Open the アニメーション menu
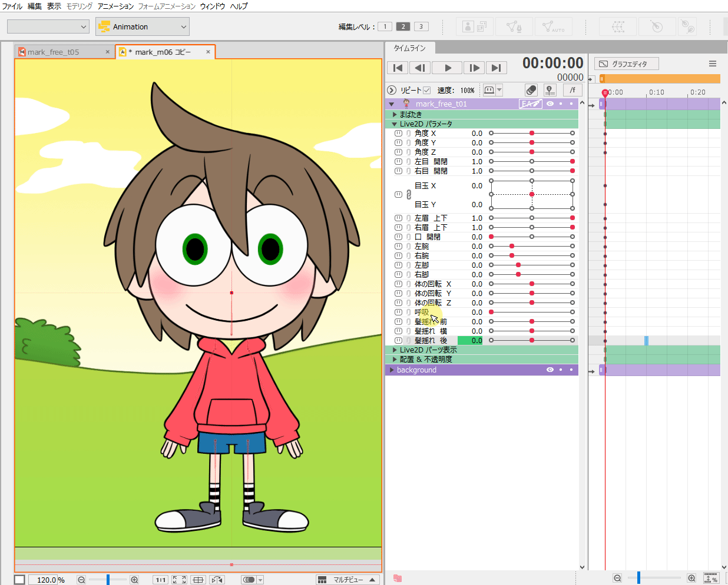Image resolution: width=728 pixels, height=585 pixels. tap(114, 6)
